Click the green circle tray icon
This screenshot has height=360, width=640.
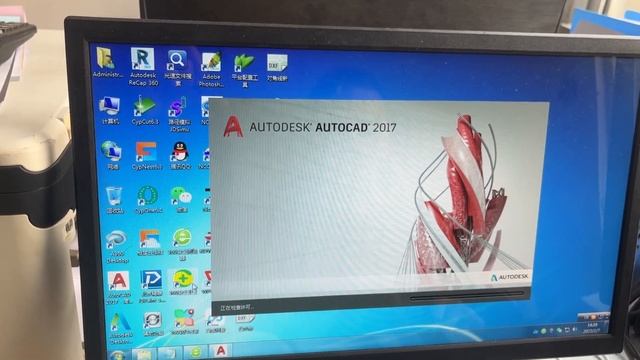(x=544, y=331)
